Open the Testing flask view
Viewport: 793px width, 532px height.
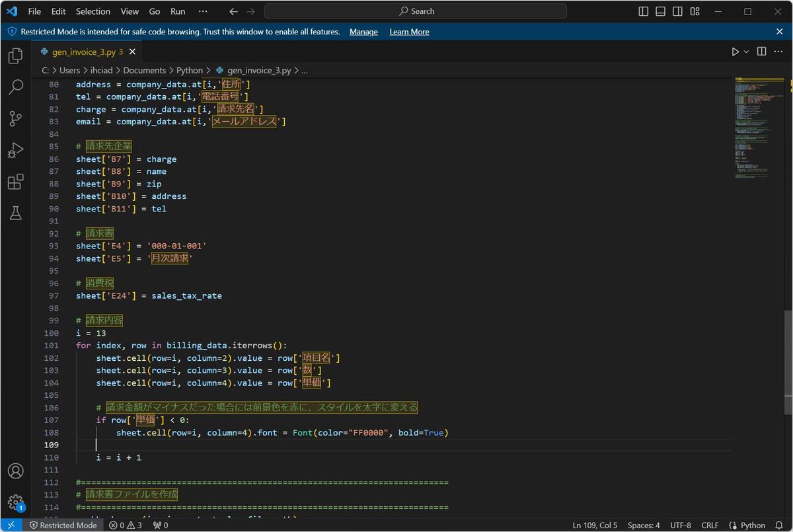click(15, 213)
